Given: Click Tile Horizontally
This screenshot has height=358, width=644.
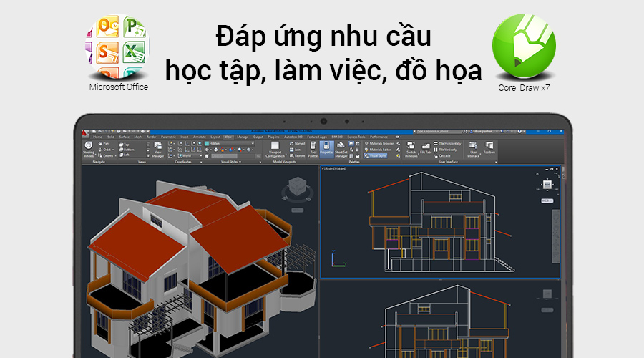Looking at the screenshot, I should (x=447, y=144).
